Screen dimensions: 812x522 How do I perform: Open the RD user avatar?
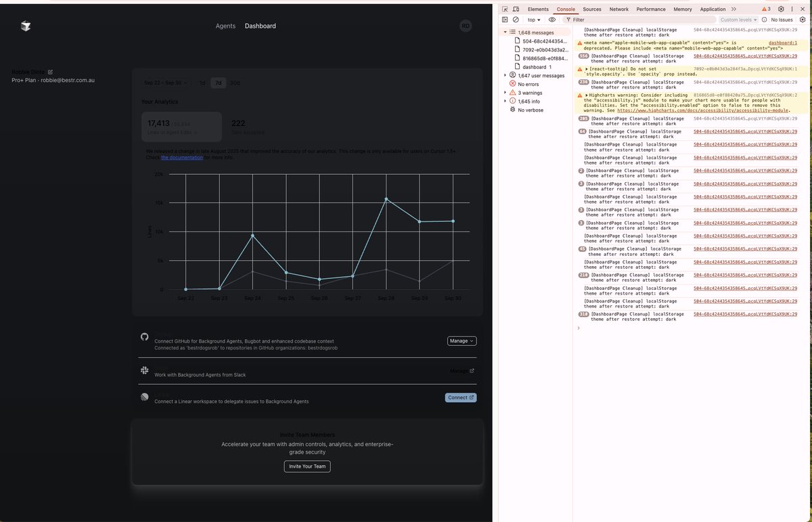(466, 26)
